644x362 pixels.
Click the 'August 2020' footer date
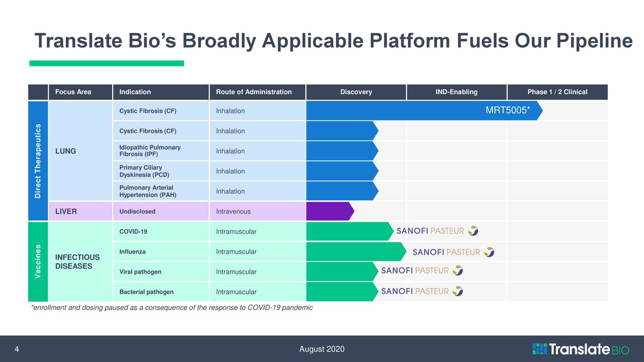(321, 349)
